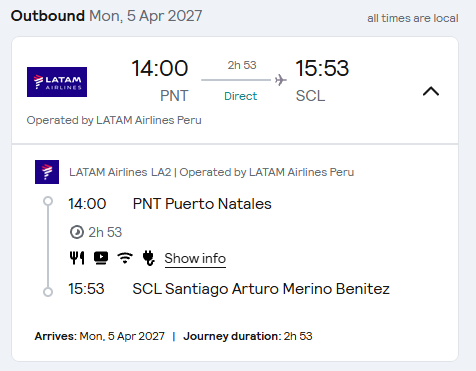Image resolution: width=476 pixels, height=371 pixels.
Task: Collapse flight details with the chevron arrow
Action: (x=431, y=91)
